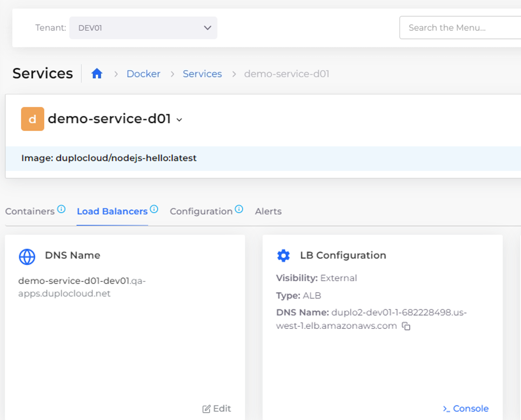Click the DNS Name globe icon
Viewport: 521px width, 420px height.
click(27, 257)
